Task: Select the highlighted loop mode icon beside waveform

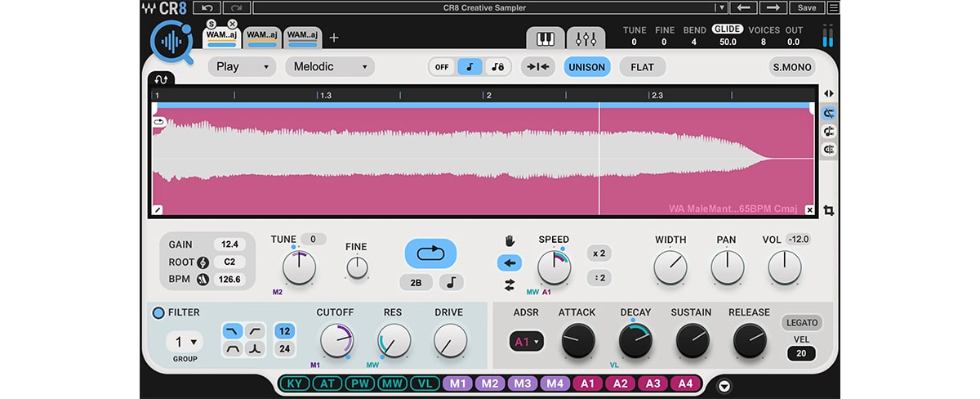Action: [x=829, y=113]
